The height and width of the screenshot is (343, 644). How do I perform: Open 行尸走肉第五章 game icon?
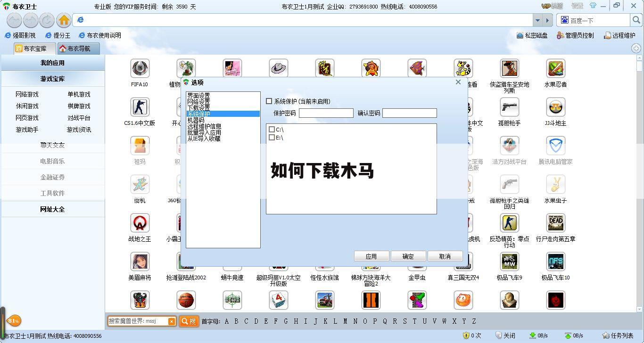pyautogui.click(x=555, y=223)
